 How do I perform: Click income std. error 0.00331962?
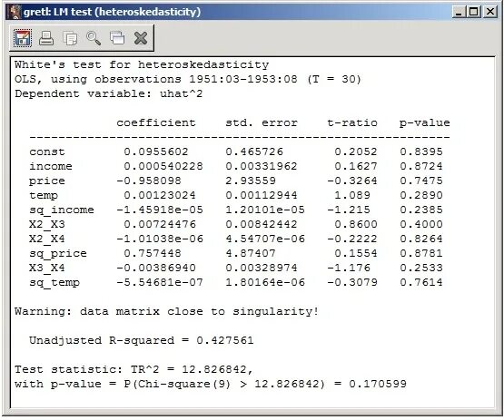point(262,166)
